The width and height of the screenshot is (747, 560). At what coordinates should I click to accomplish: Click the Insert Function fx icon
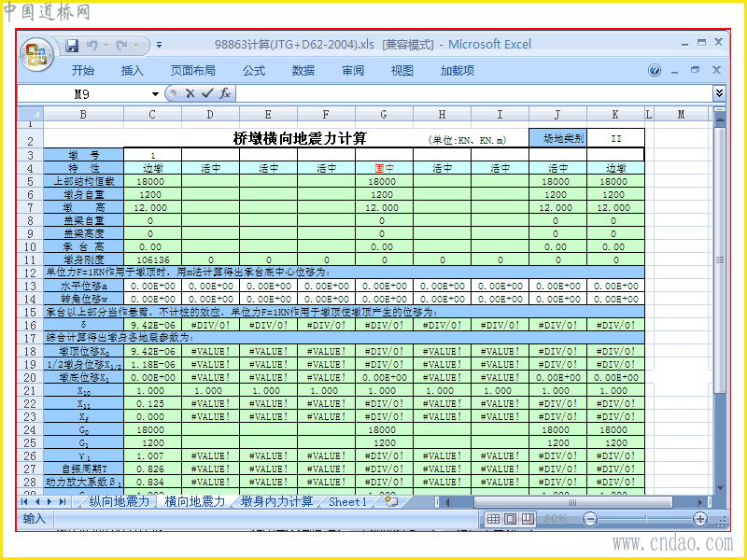coord(225,93)
